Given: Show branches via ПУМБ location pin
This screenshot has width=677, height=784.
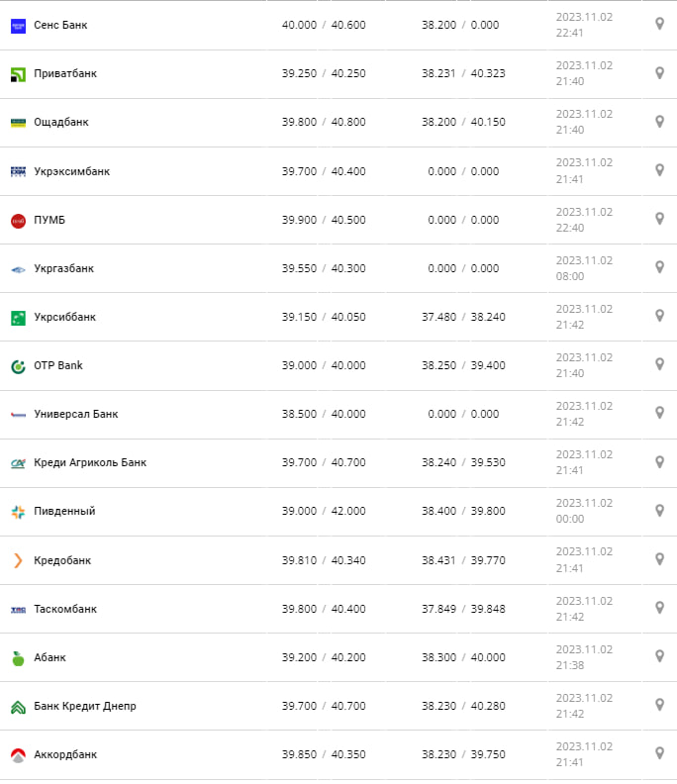Looking at the screenshot, I should pyautogui.click(x=659, y=219).
